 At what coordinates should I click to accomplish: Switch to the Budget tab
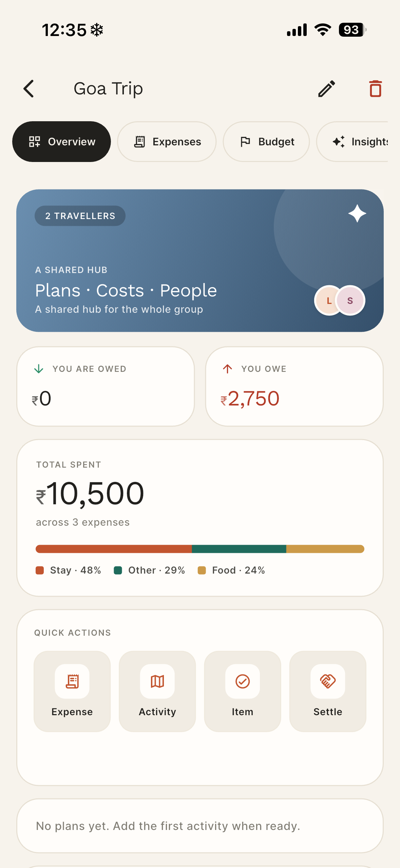[x=266, y=142]
